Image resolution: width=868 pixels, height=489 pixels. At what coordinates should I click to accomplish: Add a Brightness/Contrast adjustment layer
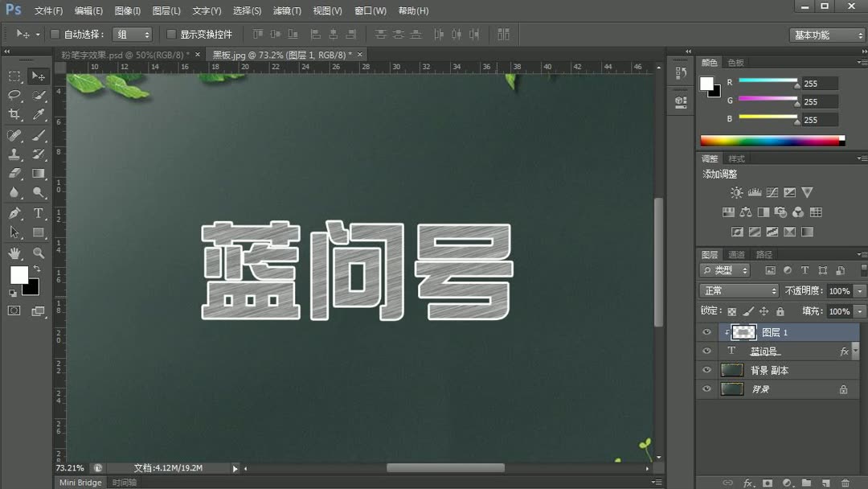736,193
